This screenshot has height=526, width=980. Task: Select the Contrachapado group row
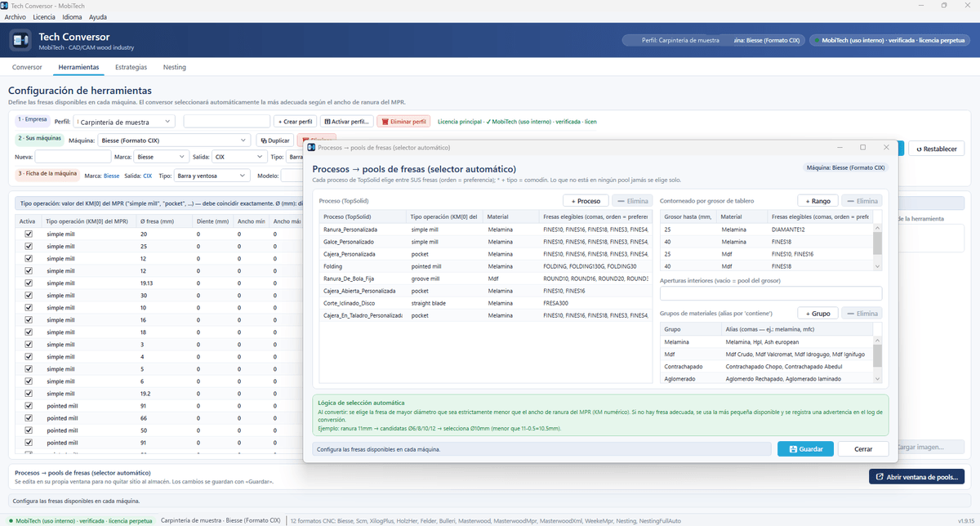[767, 367]
